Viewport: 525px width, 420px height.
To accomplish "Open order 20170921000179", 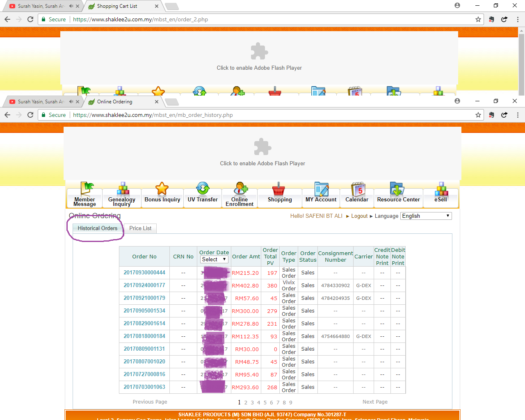I will (144, 298).
